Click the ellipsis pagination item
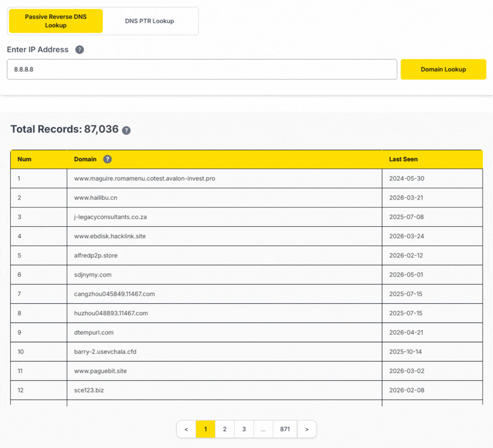The height and width of the screenshot is (448, 493). (x=263, y=429)
